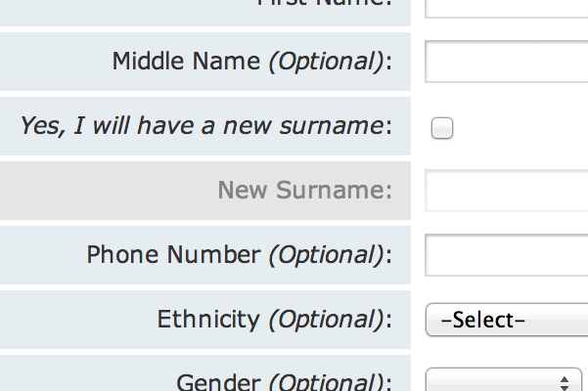Viewport: 588px width, 391px height.
Task: Tick the new surname checkbox
Action: point(442,127)
